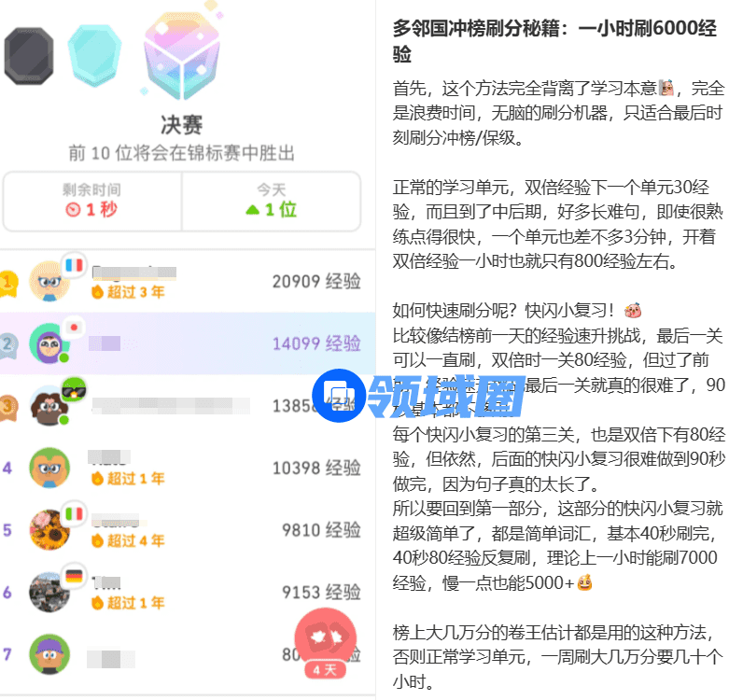The image size is (729, 700).
Task: Select the 今天 1 位 panel
Action: click(272, 202)
